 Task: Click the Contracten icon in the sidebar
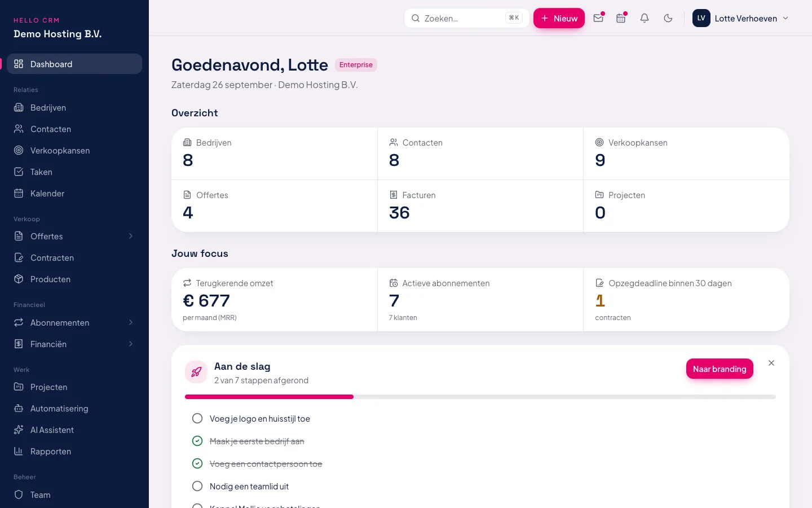tap(19, 257)
